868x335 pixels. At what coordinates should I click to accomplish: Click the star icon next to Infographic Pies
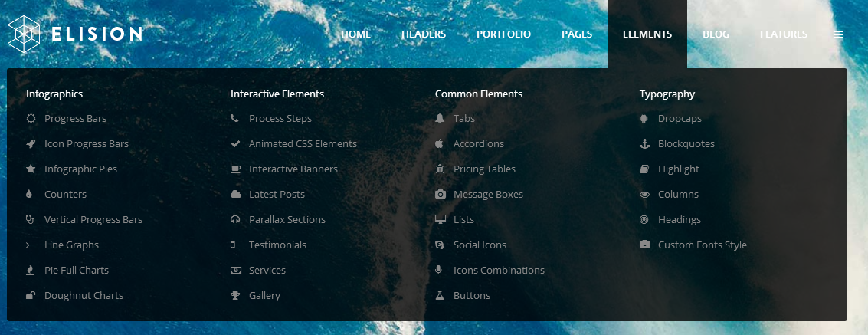coord(31,169)
